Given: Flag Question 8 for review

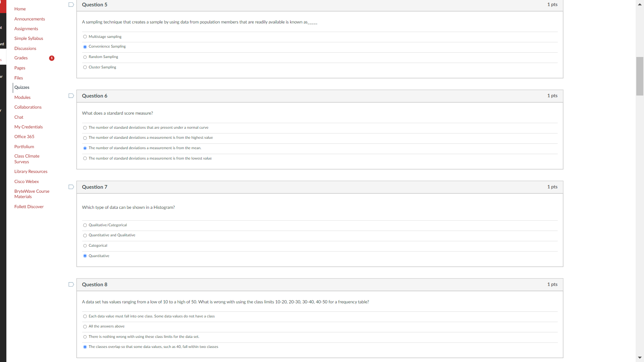Looking at the screenshot, I should click(x=71, y=285).
